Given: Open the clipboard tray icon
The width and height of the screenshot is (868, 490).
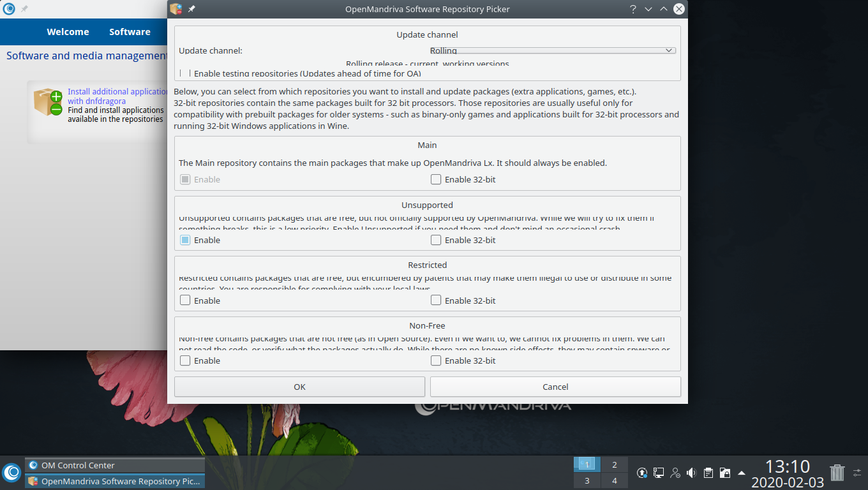Looking at the screenshot, I should (708, 473).
